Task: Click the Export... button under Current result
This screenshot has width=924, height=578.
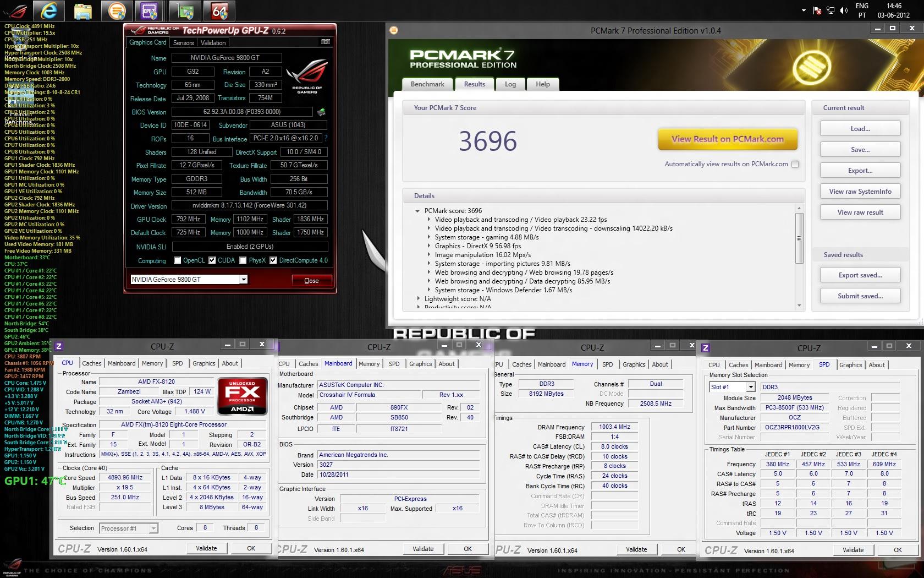Action: point(860,171)
